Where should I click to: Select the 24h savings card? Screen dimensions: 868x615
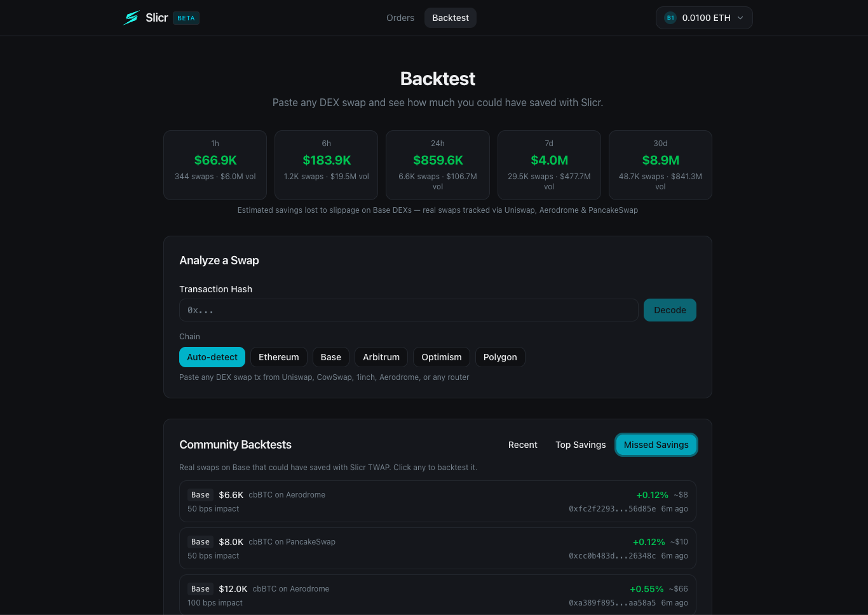438,165
